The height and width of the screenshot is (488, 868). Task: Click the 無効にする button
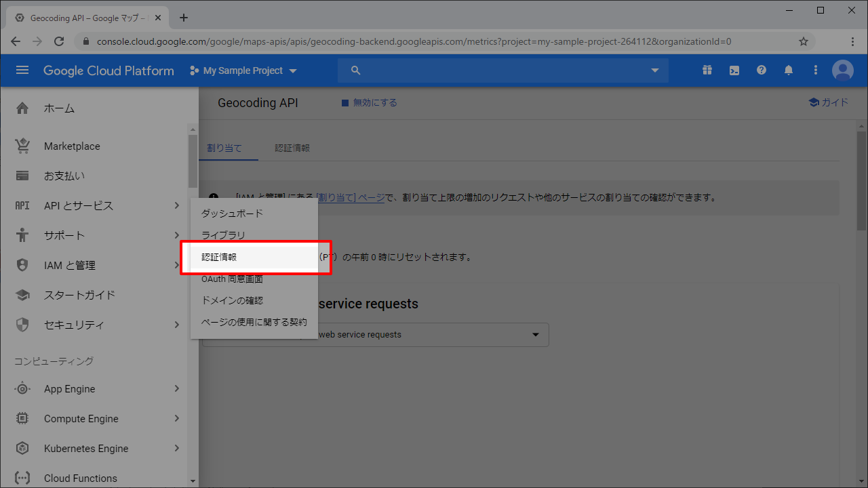click(x=369, y=103)
